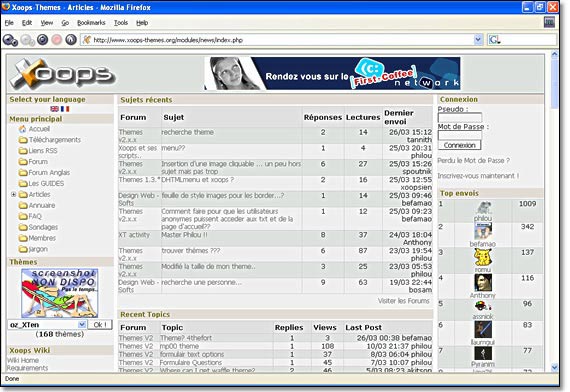Click the Connexion login button
Viewport: 570px width, 392px height.
(x=459, y=145)
